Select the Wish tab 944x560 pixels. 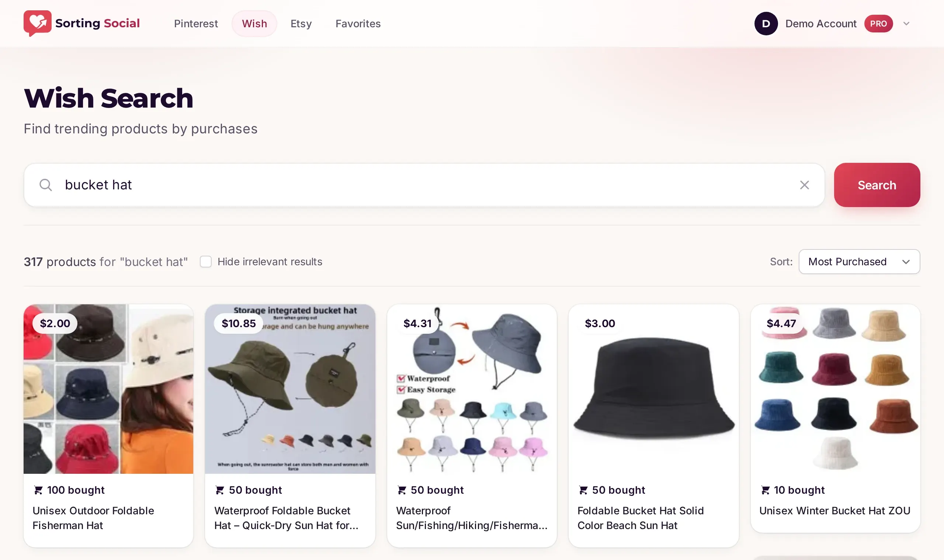(254, 24)
